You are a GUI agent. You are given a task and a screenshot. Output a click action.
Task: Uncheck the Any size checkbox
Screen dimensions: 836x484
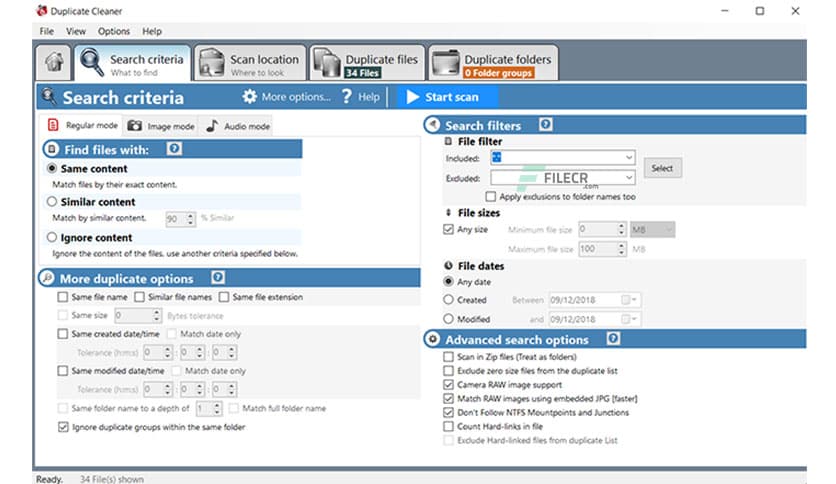[x=448, y=229]
